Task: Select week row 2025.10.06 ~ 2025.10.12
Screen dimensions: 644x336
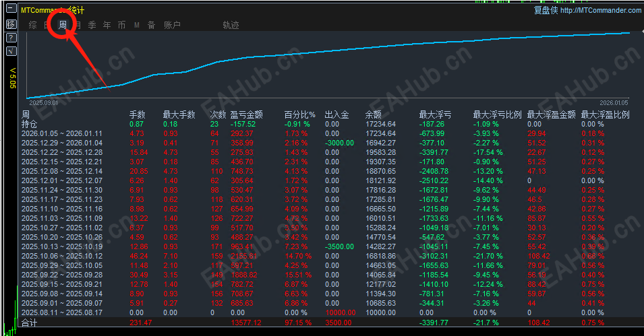Action: pyautogui.click(x=62, y=256)
